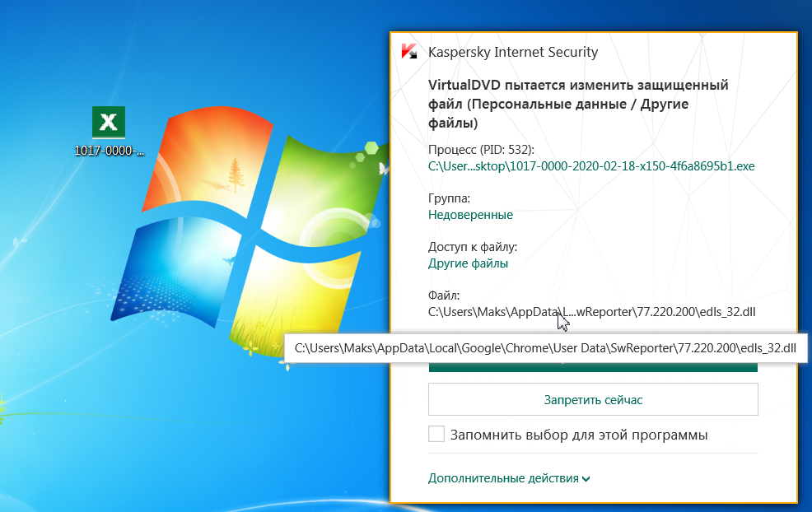Tick the Запомнить выбор checkbox box

click(x=436, y=434)
